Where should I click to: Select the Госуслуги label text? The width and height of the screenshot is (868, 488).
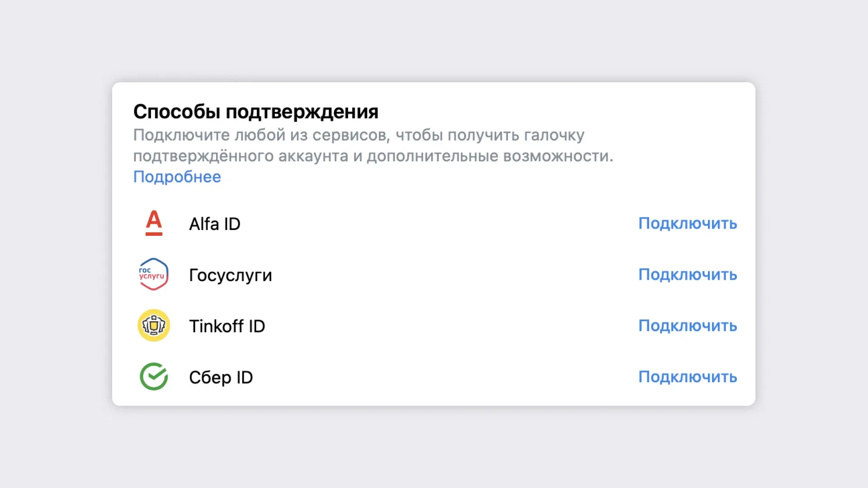(231, 275)
